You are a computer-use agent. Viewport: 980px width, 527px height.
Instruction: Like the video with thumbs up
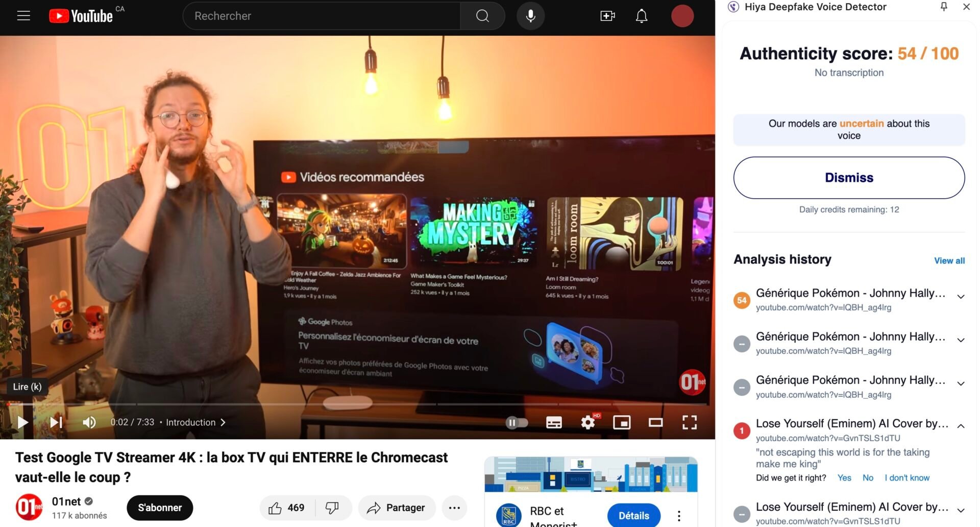coord(287,508)
